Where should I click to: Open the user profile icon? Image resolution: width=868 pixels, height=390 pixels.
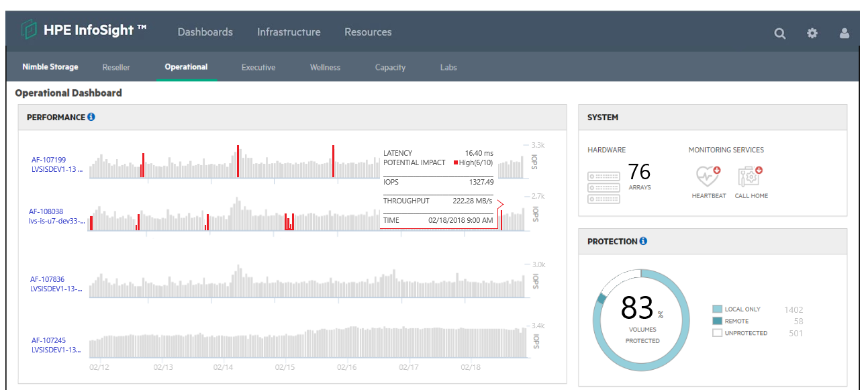(845, 33)
